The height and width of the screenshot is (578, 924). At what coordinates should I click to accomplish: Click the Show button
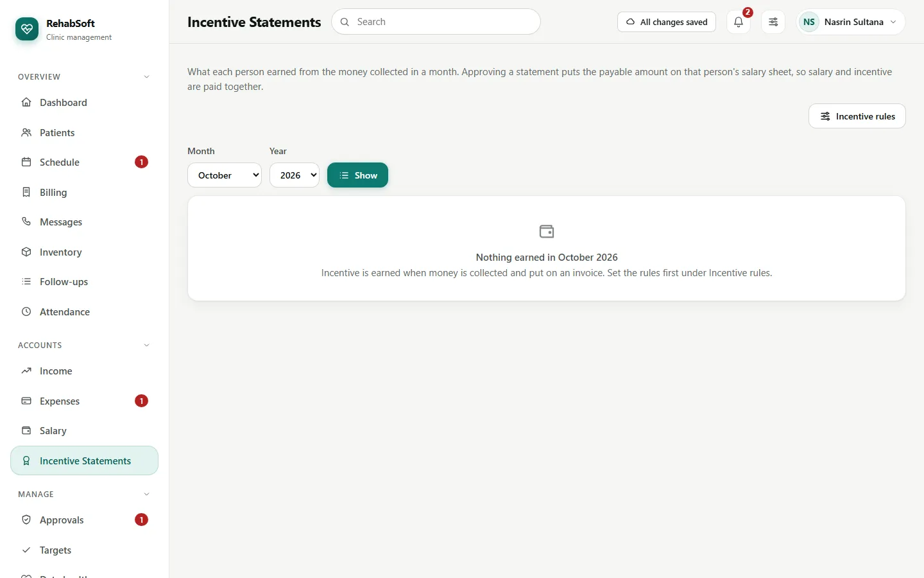coord(357,175)
